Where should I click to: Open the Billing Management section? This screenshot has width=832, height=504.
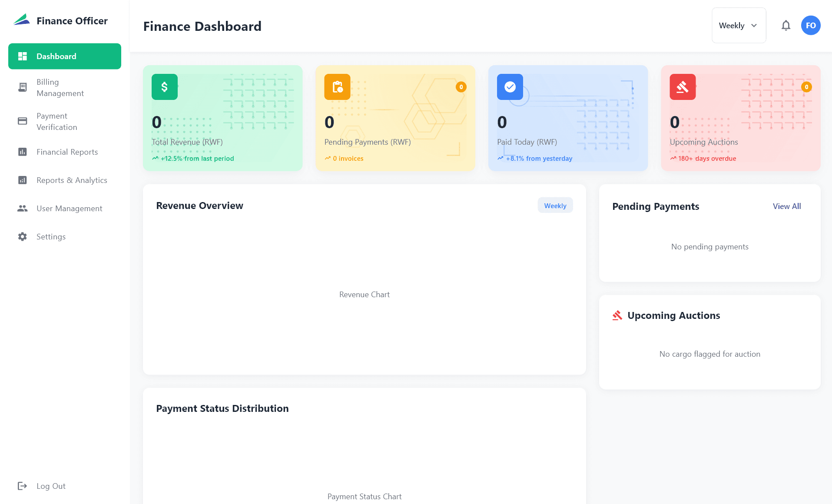(x=60, y=87)
